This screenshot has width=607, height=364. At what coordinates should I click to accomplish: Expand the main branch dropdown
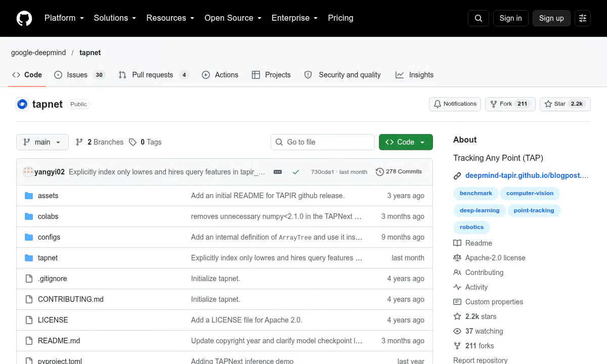click(42, 142)
